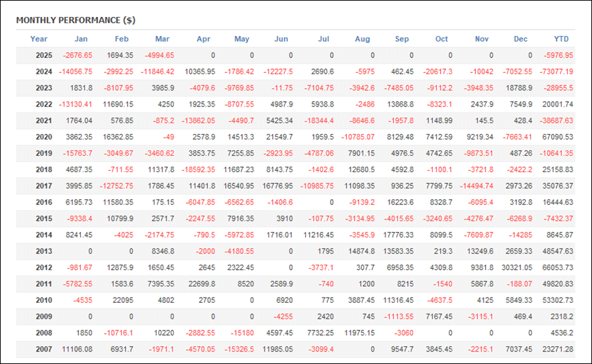Select the 2013 year row label
The height and width of the screenshot is (364, 592).
[44, 251]
